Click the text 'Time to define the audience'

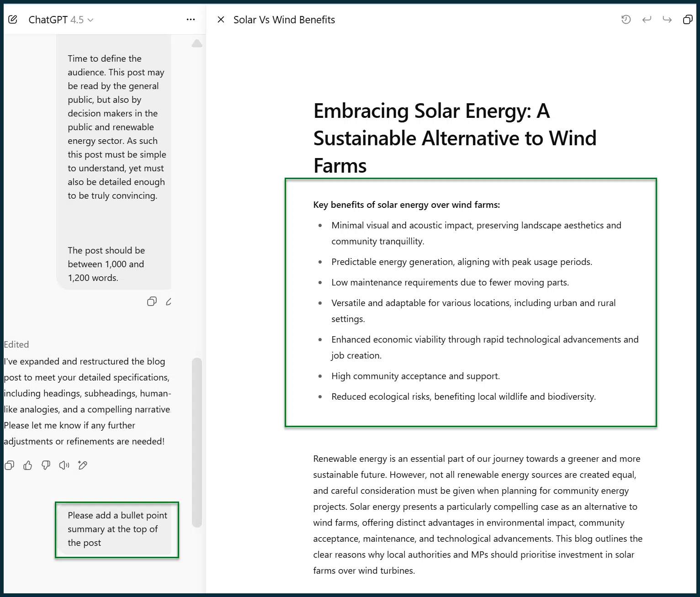[x=117, y=127]
